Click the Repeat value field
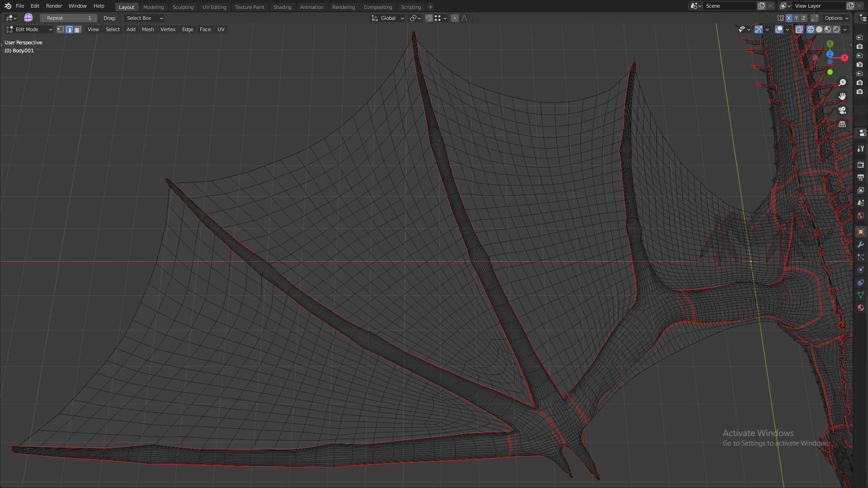868x488 pixels. [x=69, y=18]
